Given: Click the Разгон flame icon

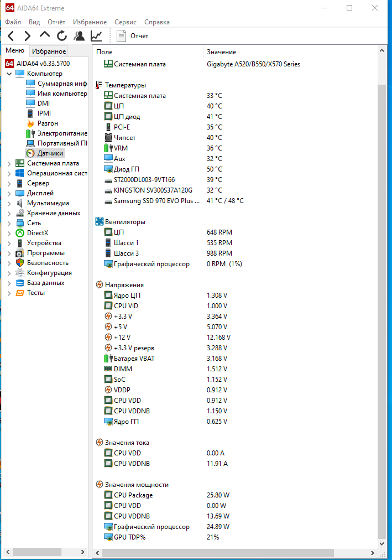Looking at the screenshot, I should coord(30,123).
